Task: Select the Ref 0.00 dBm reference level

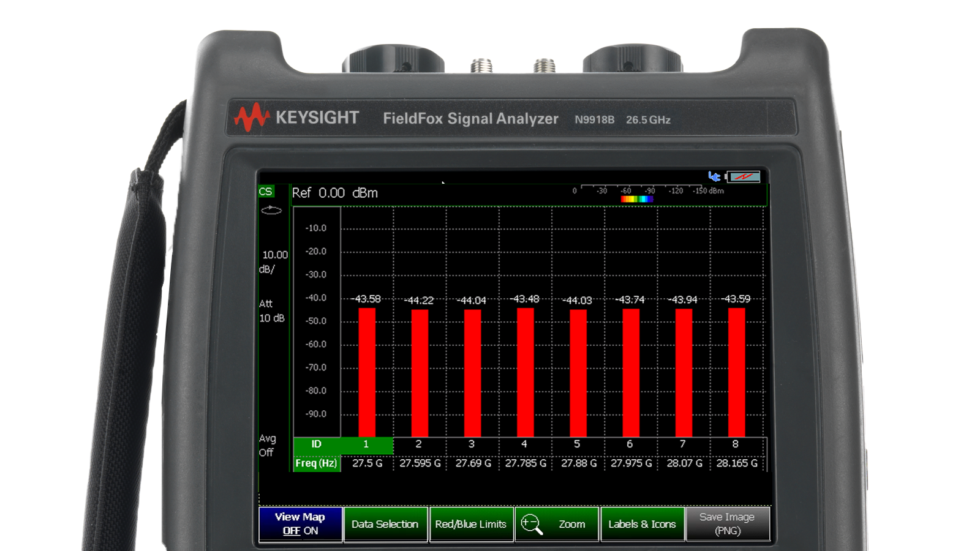Action: click(x=335, y=193)
